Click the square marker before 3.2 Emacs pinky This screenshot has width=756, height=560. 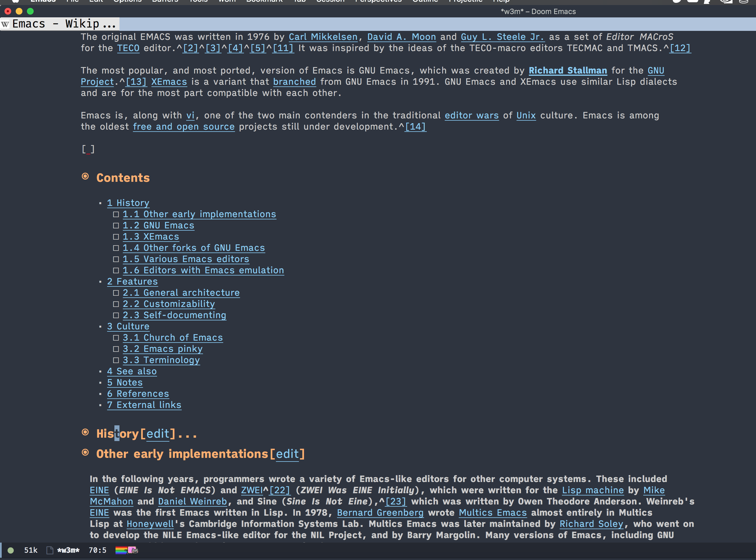pyautogui.click(x=116, y=349)
